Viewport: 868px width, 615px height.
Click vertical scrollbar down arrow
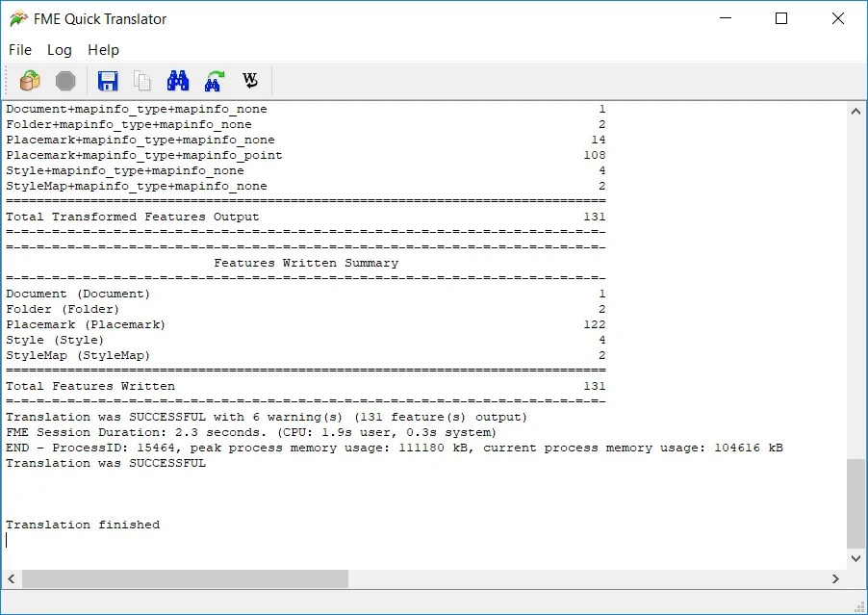pyautogui.click(x=855, y=558)
